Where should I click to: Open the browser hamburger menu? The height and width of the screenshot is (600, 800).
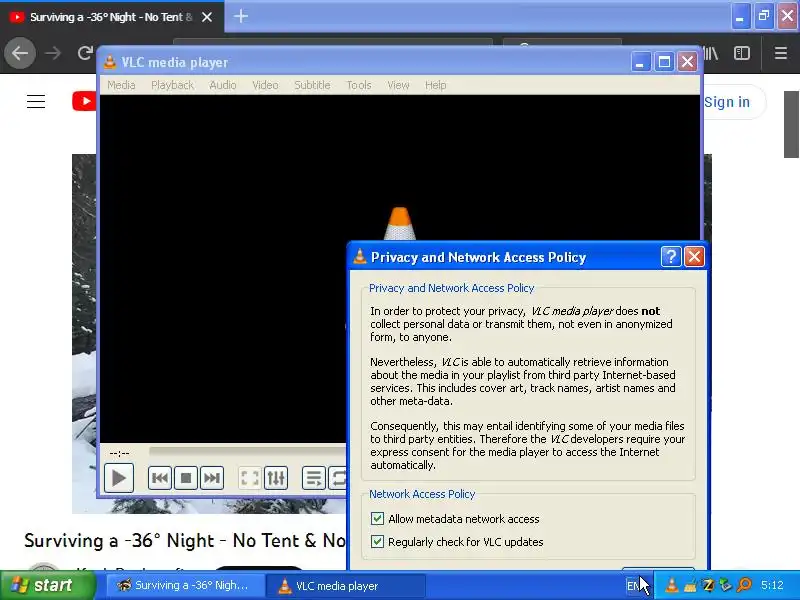point(781,53)
